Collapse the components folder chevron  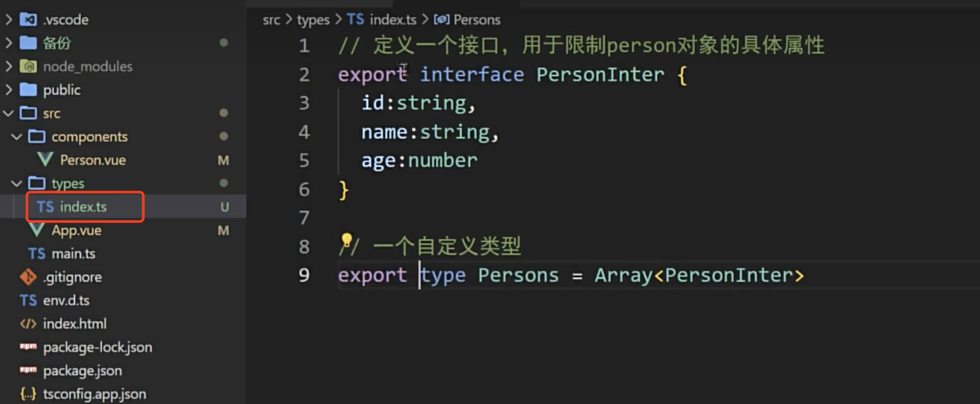(16, 137)
